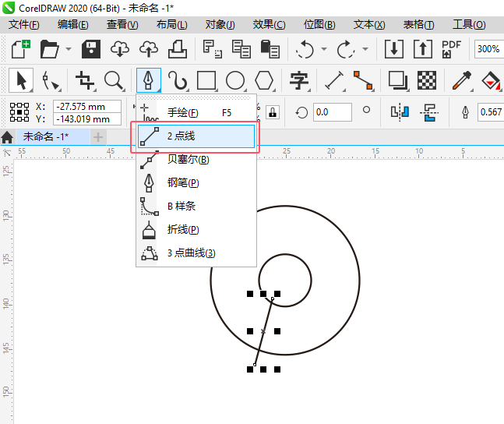Open the 查看(V) menu
The height and width of the screenshot is (424, 504).
click(x=122, y=25)
